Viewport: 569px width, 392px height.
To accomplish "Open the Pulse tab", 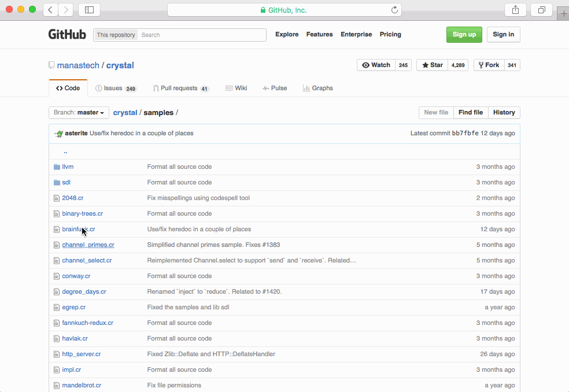I will pos(275,88).
